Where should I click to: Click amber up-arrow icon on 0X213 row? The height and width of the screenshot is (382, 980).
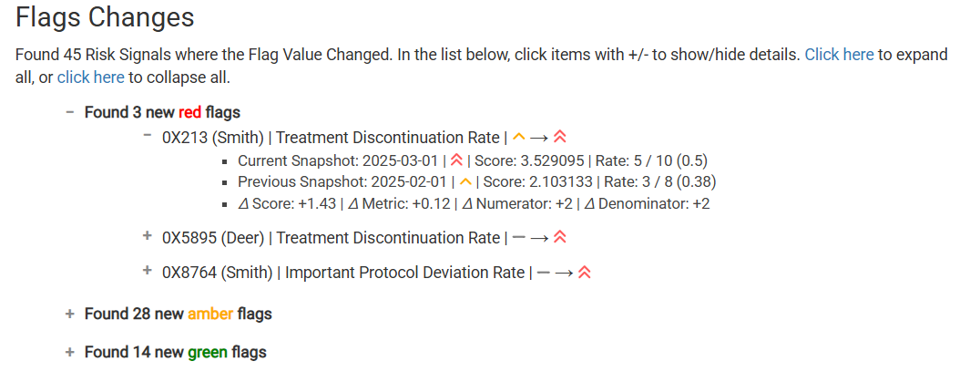coord(519,136)
